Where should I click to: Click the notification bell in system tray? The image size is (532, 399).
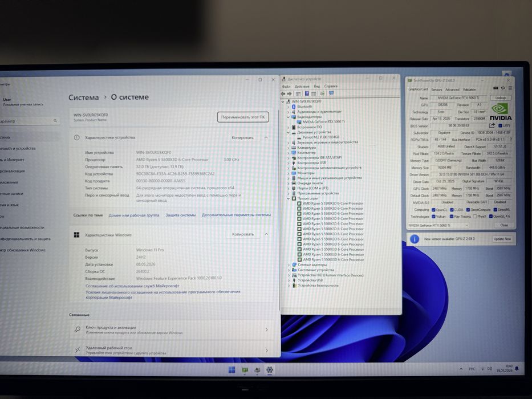tap(517, 368)
